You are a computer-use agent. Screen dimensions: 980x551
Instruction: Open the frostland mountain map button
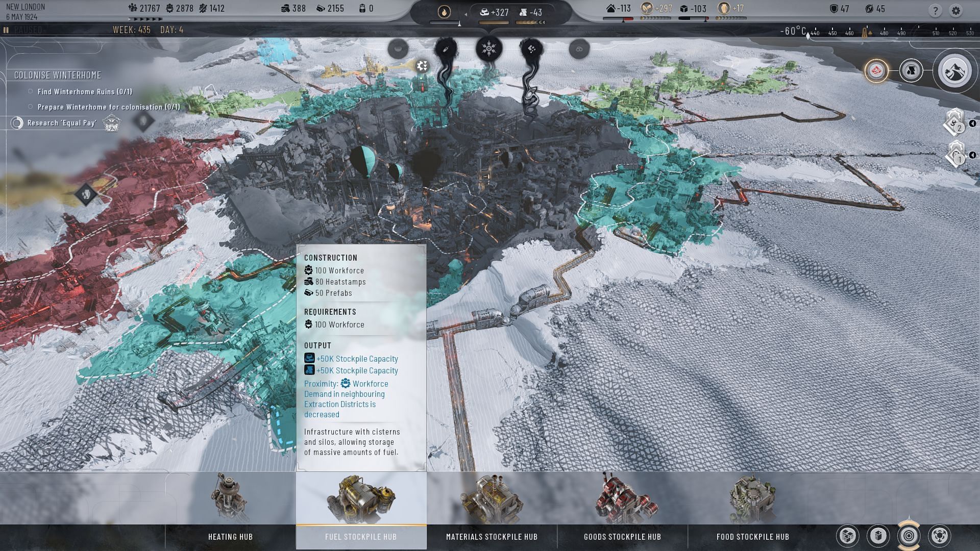pyautogui.click(x=954, y=71)
